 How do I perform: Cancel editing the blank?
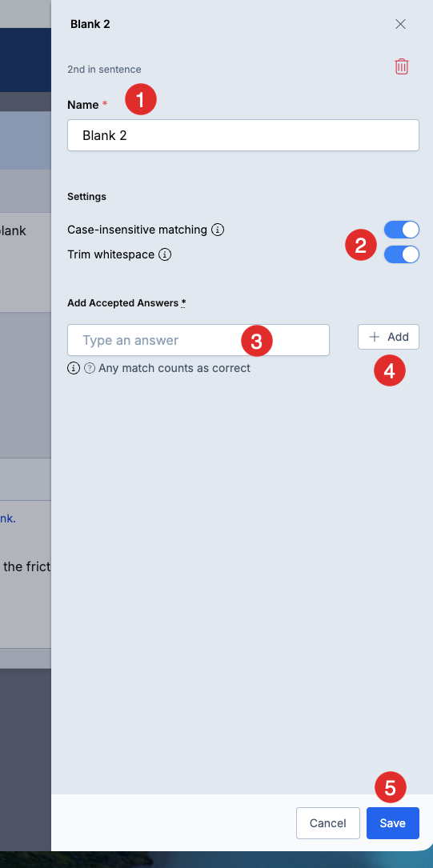pyautogui.click(x=328, y=823)
